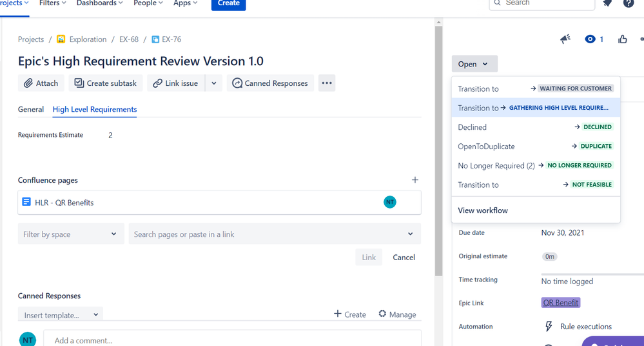The width and height of the screenshot is (644, 346).
Task: Click the issue title to edit it
Action: tap(141, 61)
